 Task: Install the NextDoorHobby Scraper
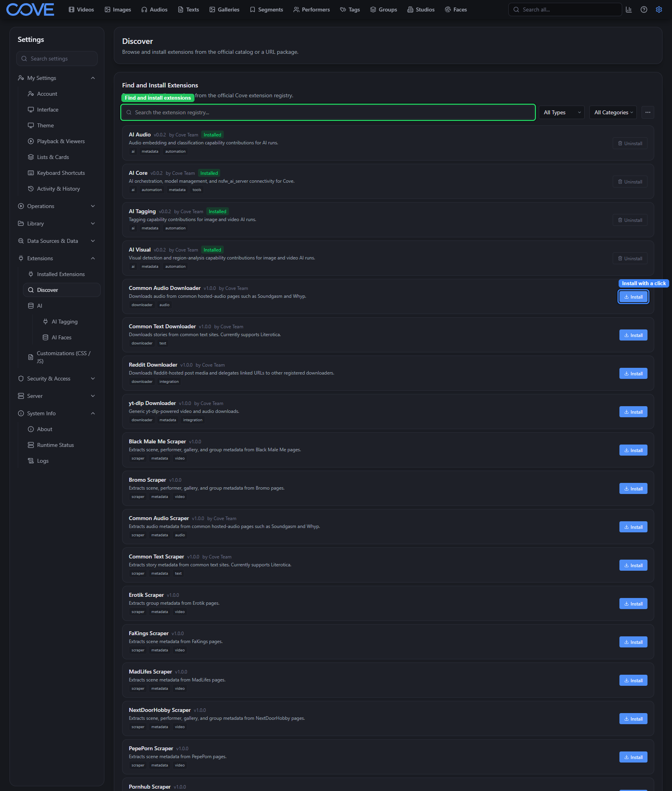pos(633,719)
